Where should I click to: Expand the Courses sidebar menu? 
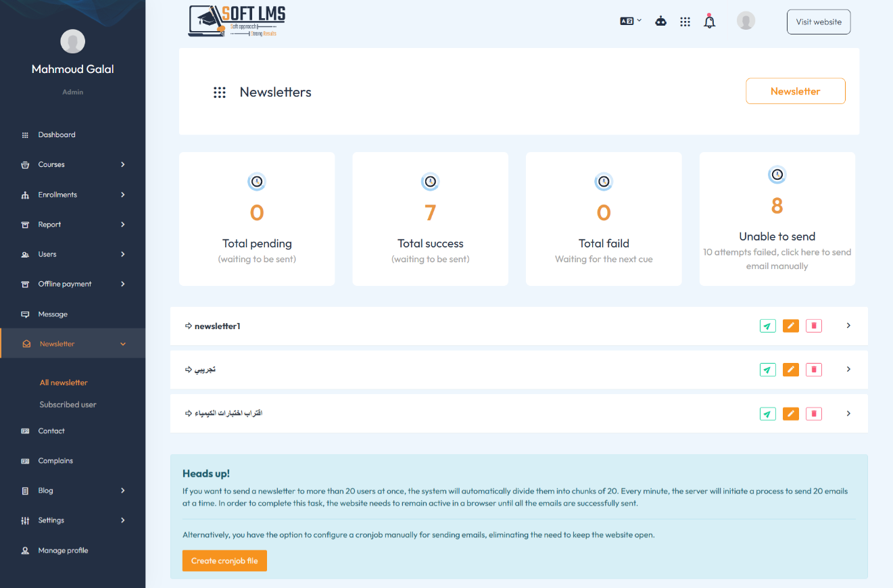pos(72,164)
